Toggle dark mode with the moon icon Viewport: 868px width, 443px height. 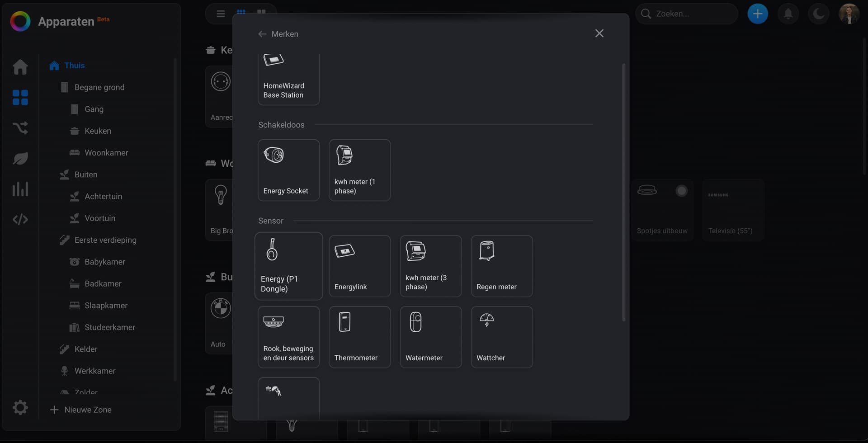point(818,14)
